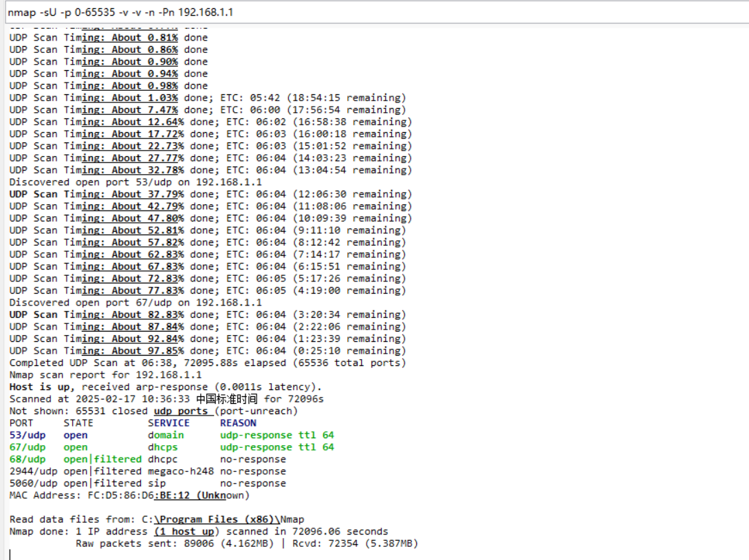This screenshot has height=560, width=749.
Task: Click the timing line 'About 52.81% done'
Action: coord(208,230)
